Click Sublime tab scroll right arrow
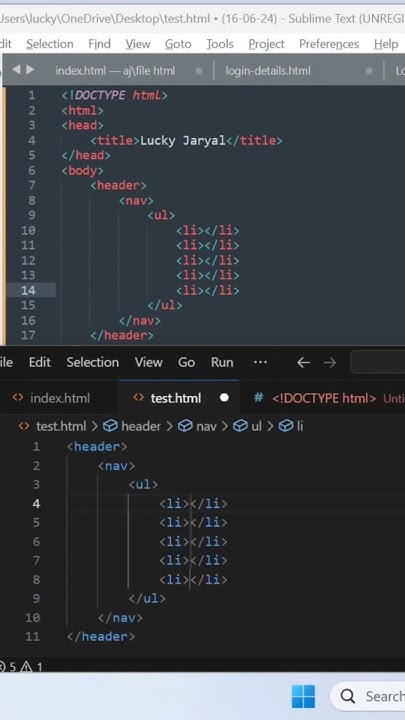 point(30,70)
